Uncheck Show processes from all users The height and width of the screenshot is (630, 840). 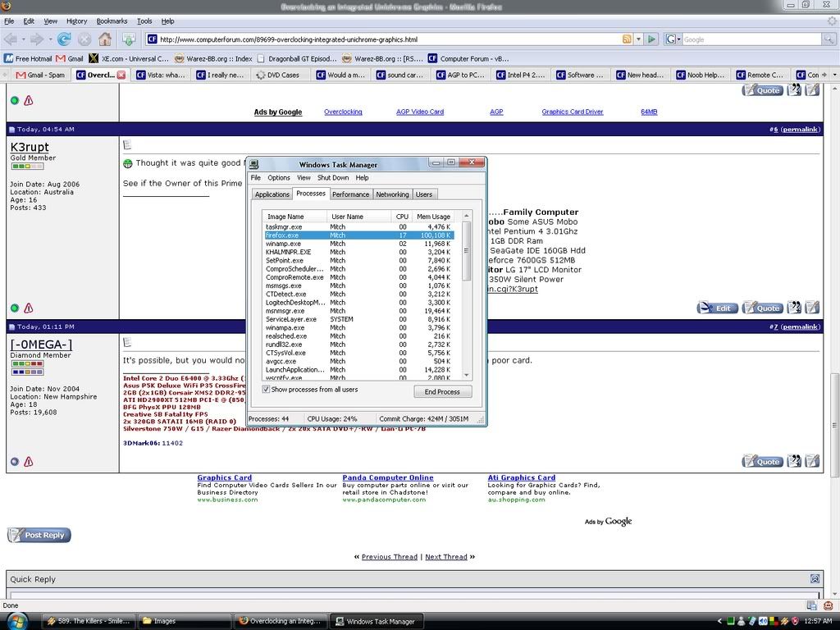266,390
